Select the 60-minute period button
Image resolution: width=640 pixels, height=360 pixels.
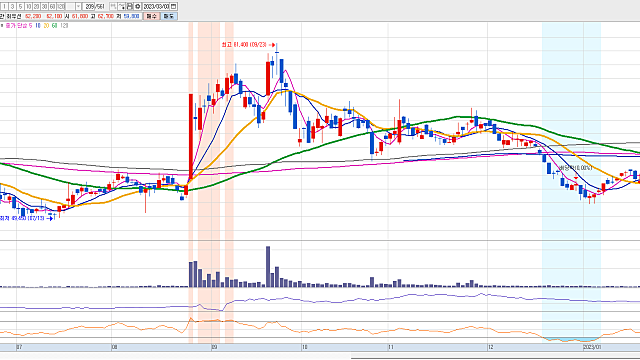pos(53,7)
